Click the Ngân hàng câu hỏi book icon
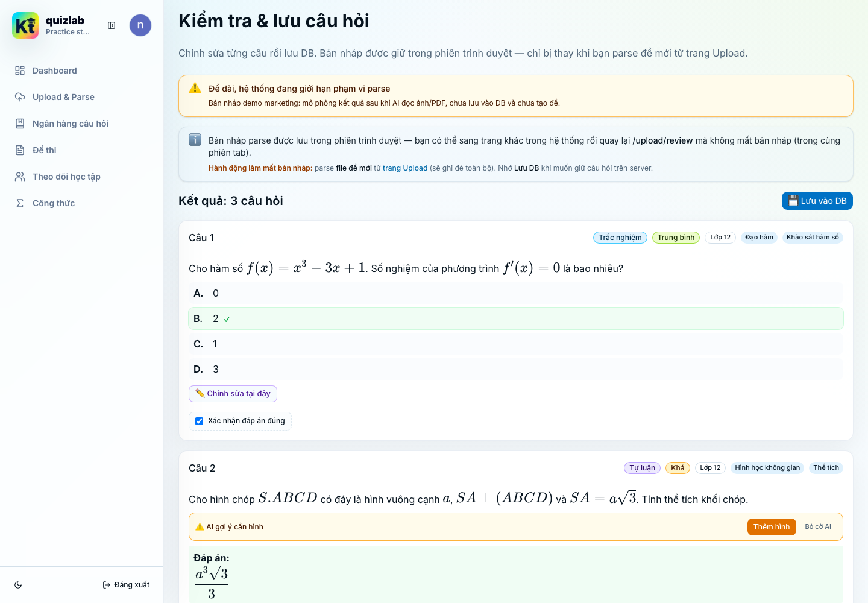Screen dimensions: 868x603 pos(20,124)
